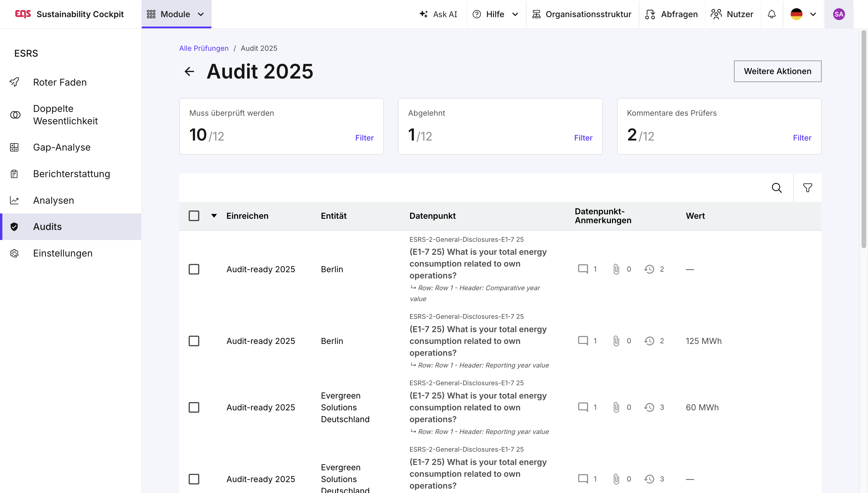The height and width of the screenshot is (493, 868).
Task: Open comments icon in Evergreen 60 MWh row
Action: tap(583, 407)
